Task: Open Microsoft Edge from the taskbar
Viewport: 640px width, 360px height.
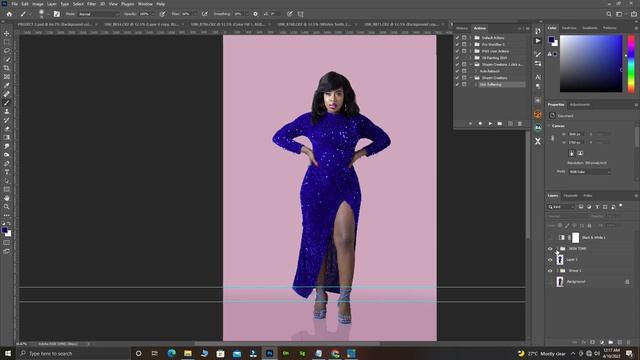Action: [x=171, y=353]
